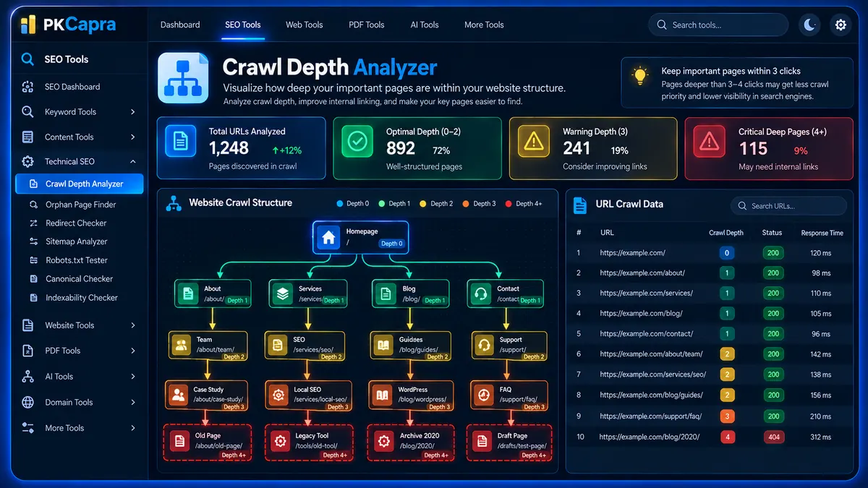Click the Website Crawl Structure hierarchy icon
Screen dimensions: 868x488
pos(174,203)
